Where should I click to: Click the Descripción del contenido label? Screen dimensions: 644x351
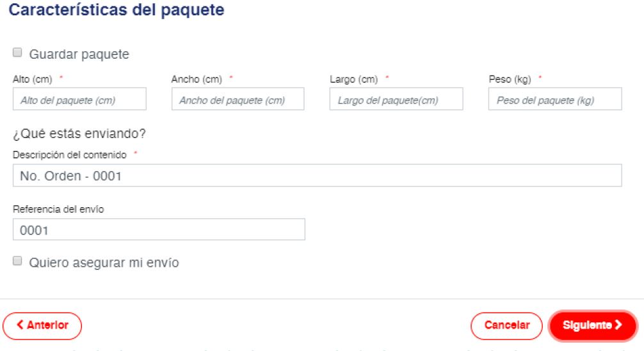[70, 155]
